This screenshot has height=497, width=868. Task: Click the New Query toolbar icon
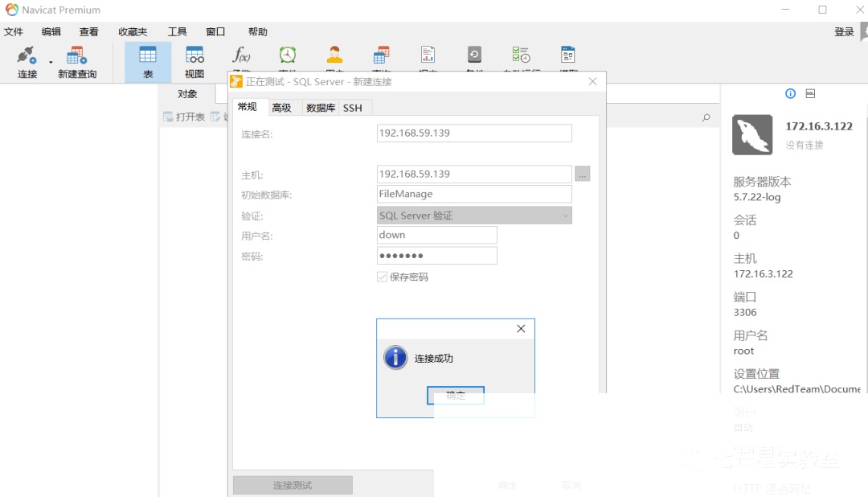point(77,62)
